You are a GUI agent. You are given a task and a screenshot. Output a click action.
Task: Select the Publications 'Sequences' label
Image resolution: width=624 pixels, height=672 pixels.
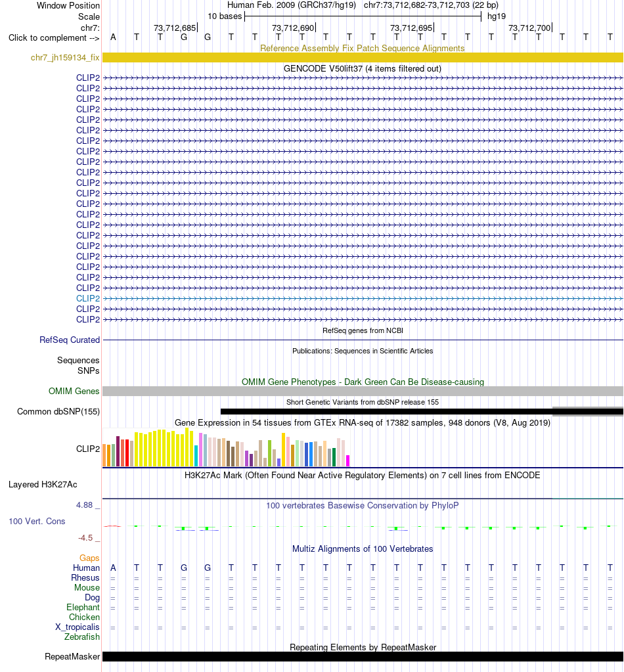(78, 361)
